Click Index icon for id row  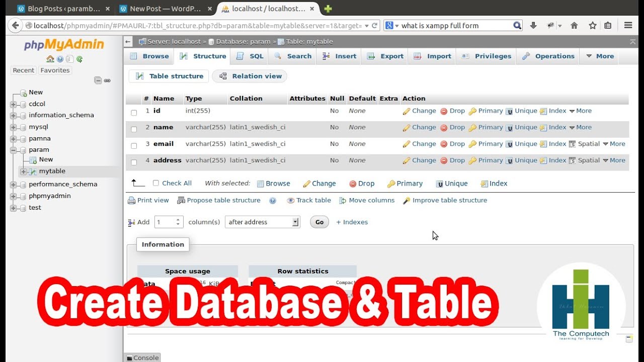pyautogui.click(x=543, y=111)
